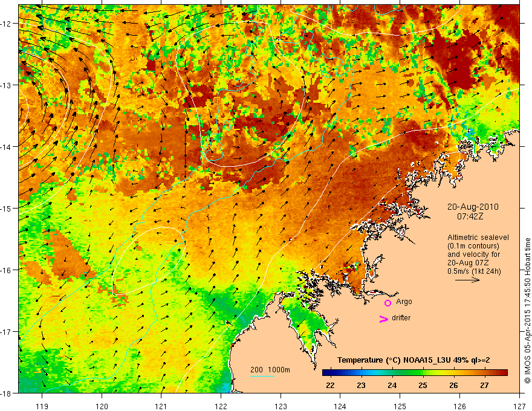
Task: Click the cyan bathymetry legend line sample
Action: point(262,376)
